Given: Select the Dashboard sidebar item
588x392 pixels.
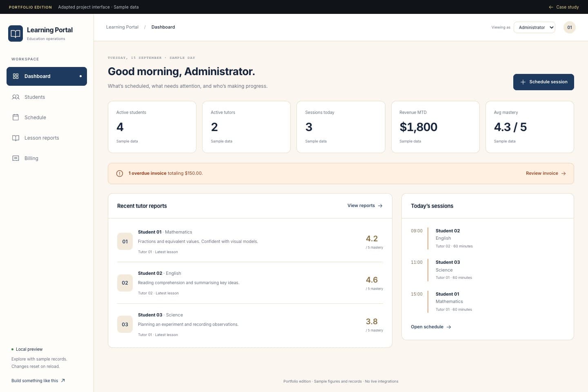Looking at the screenshot, I should (47, 76).
